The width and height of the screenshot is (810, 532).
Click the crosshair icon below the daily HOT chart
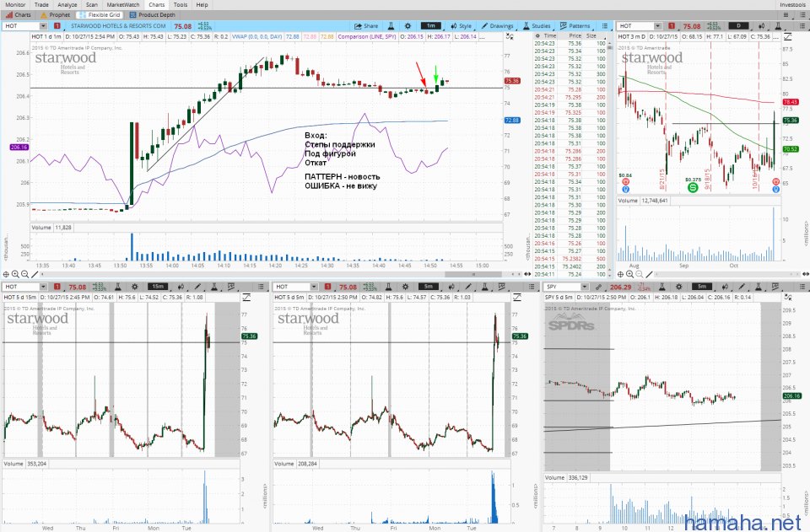[621, 275]
